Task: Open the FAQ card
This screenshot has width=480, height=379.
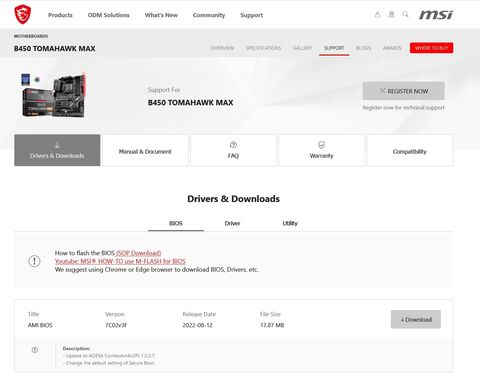Action: (233, 150)
